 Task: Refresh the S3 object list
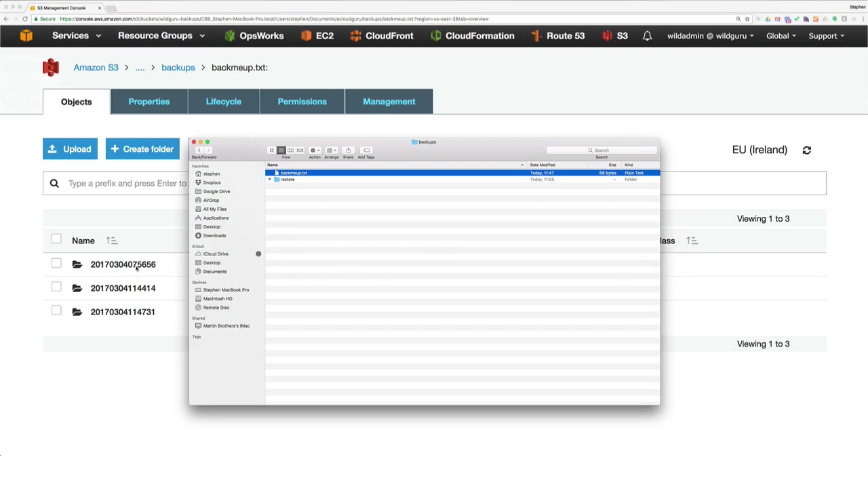coord(806,150)
